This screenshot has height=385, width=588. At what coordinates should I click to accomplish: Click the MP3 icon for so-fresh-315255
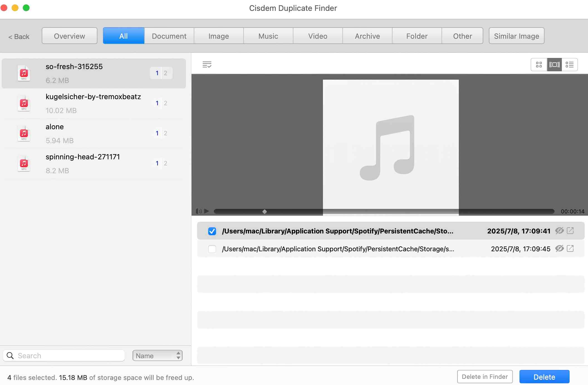(x=24, y=73)
